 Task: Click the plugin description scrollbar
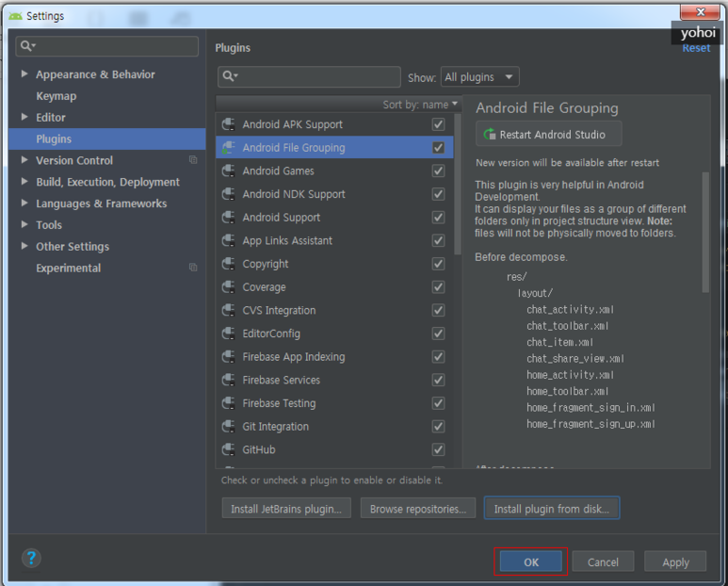click(x=705, y=232)
